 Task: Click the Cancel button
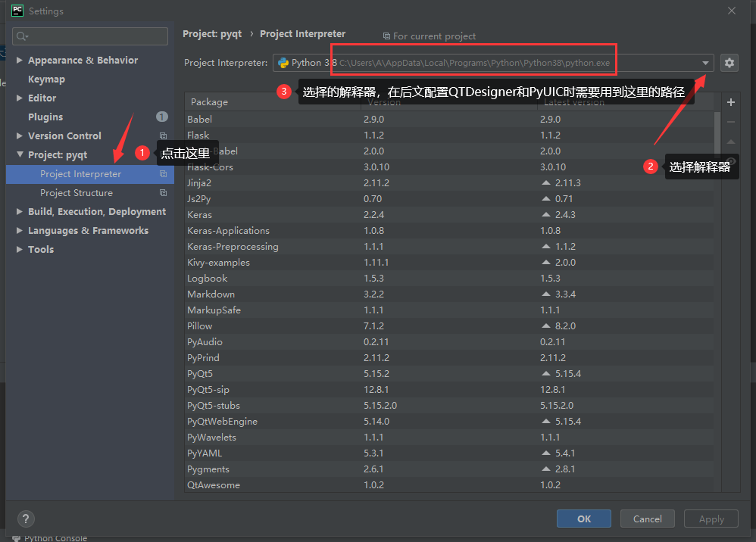pos(648,519)
